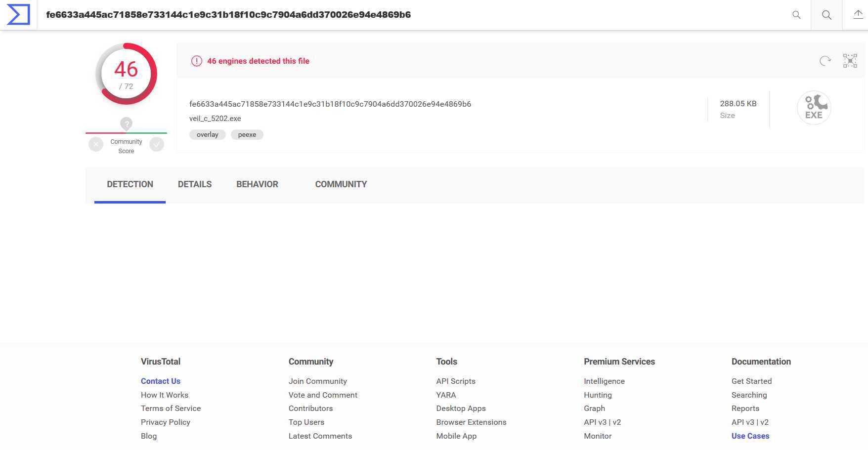Open the Use Cases link

pos(750,436)
